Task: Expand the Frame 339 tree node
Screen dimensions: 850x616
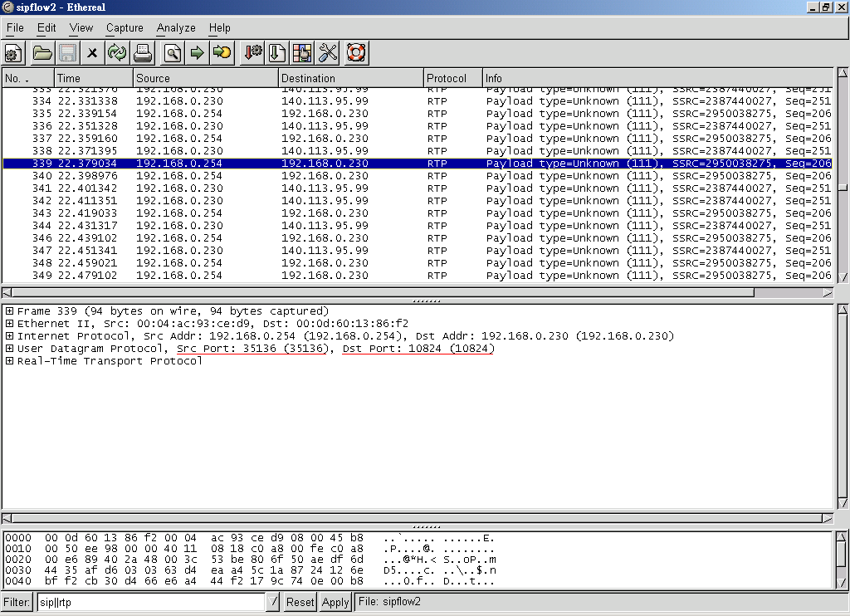Action: point(10,311)
